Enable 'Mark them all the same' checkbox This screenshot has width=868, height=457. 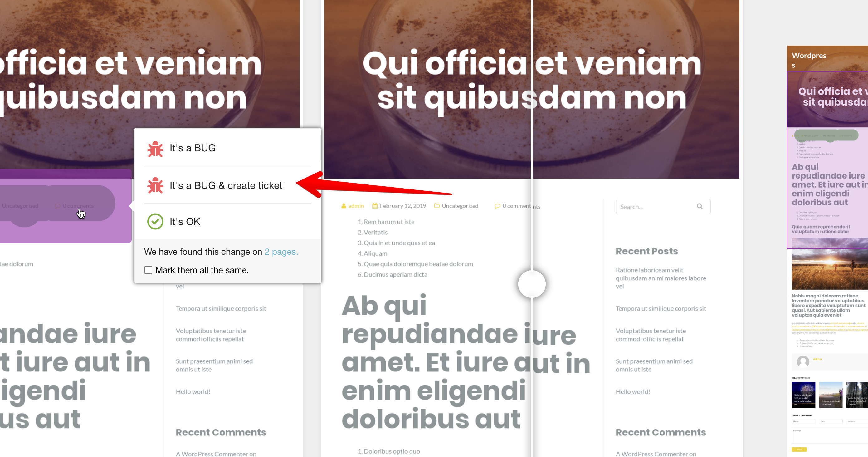click(148, 270)
